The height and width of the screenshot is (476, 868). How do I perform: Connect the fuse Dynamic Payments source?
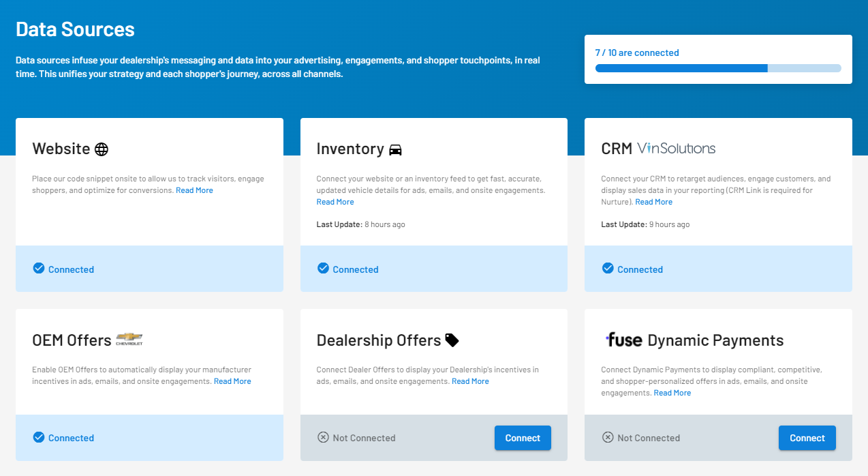tap(807, 438)
